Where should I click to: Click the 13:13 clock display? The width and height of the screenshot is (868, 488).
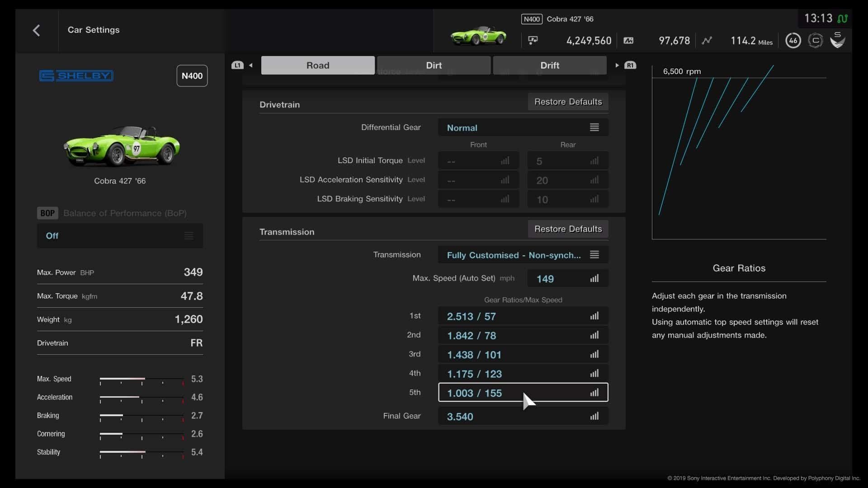point(818,19)
